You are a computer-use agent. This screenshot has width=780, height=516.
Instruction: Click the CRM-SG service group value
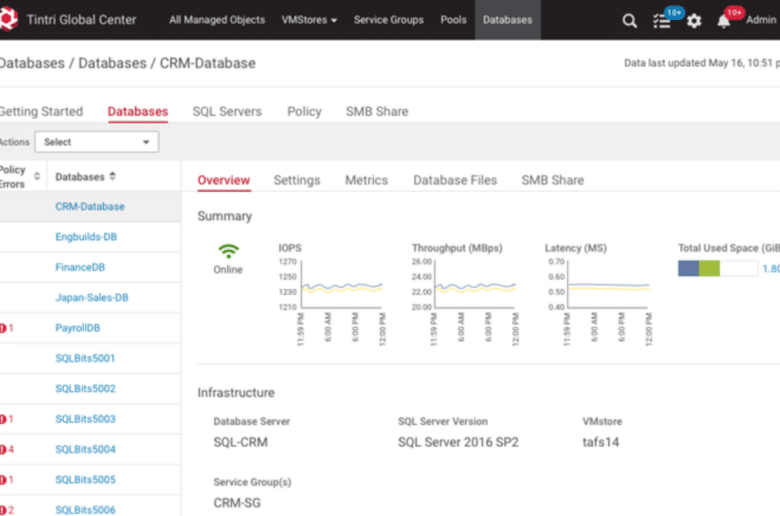237,503
